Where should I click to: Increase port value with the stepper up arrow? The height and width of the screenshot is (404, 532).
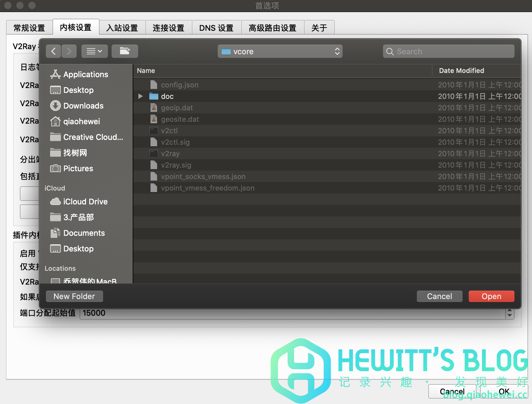click(x=510, y=311)
